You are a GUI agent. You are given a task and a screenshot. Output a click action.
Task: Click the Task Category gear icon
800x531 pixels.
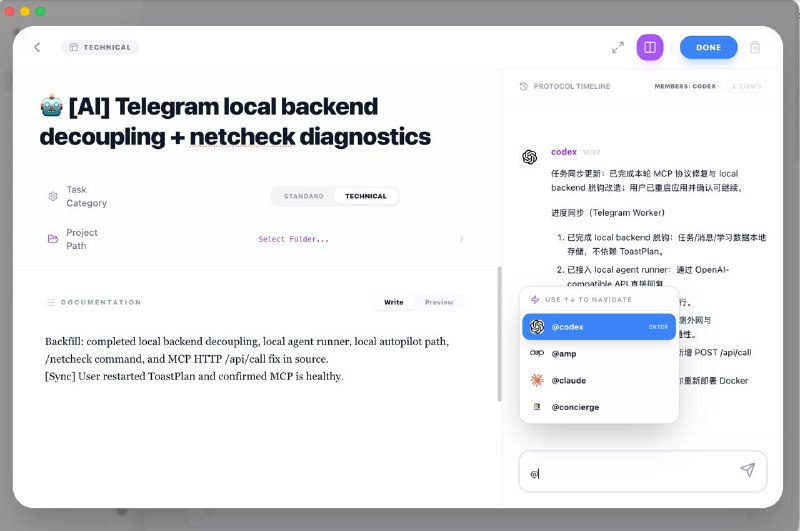[x=53, y=196]
